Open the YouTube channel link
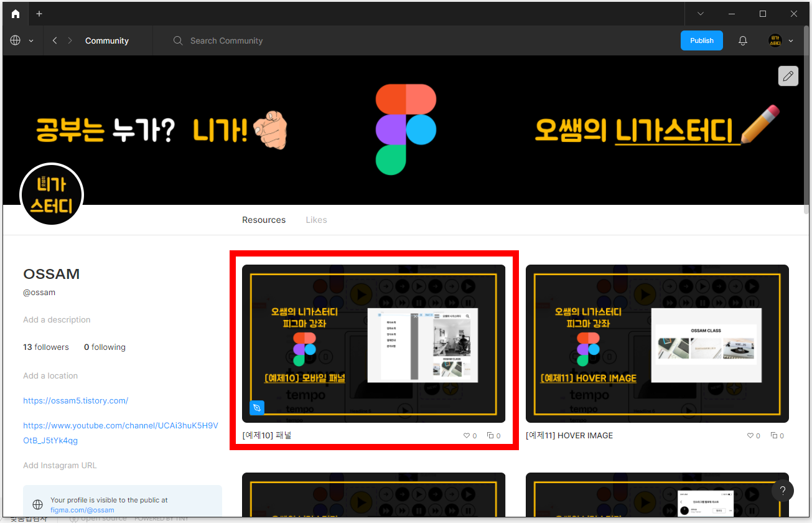This screenshot has height=523, width=812. click(121, 433)
